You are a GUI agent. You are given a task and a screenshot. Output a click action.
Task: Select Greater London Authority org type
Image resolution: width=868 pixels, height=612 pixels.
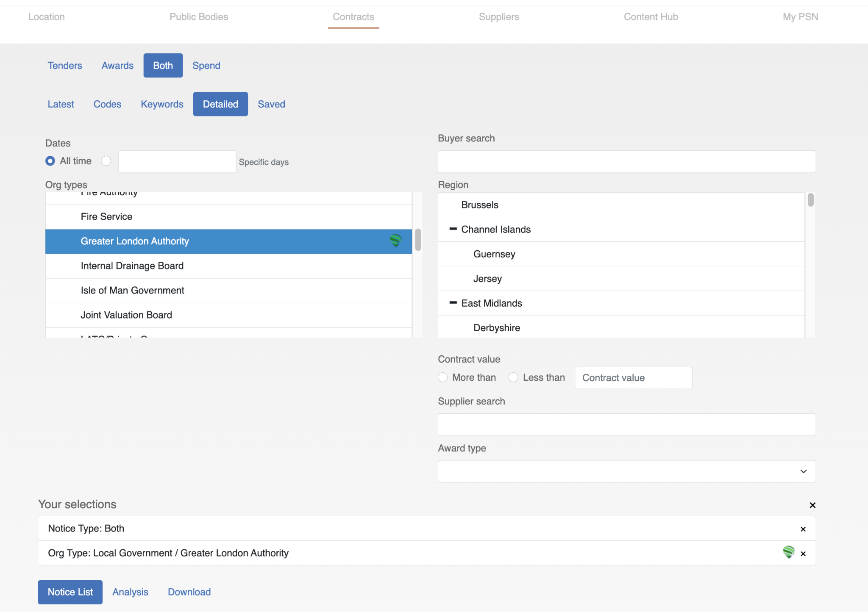[x=228, y=241]
